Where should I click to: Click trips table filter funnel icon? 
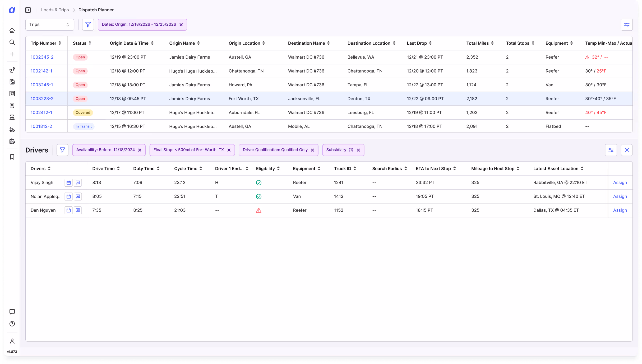(88, 25)
